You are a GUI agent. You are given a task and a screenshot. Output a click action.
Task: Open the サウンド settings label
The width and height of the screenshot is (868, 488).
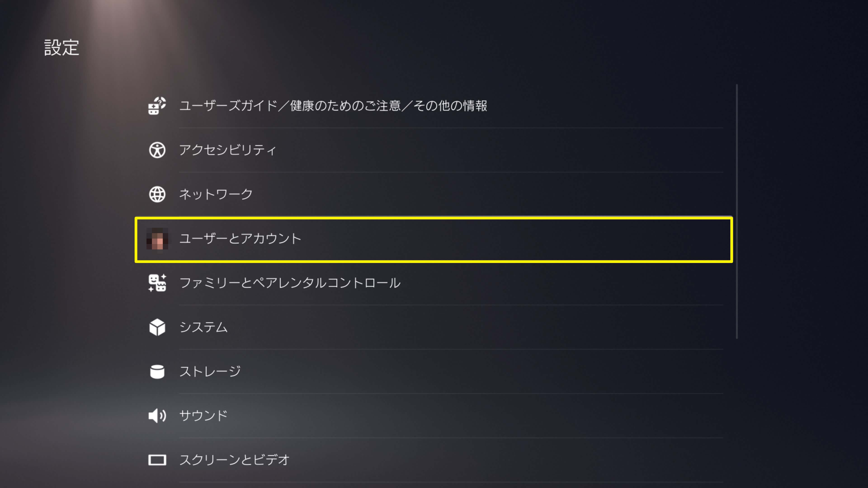click(203, 416)
